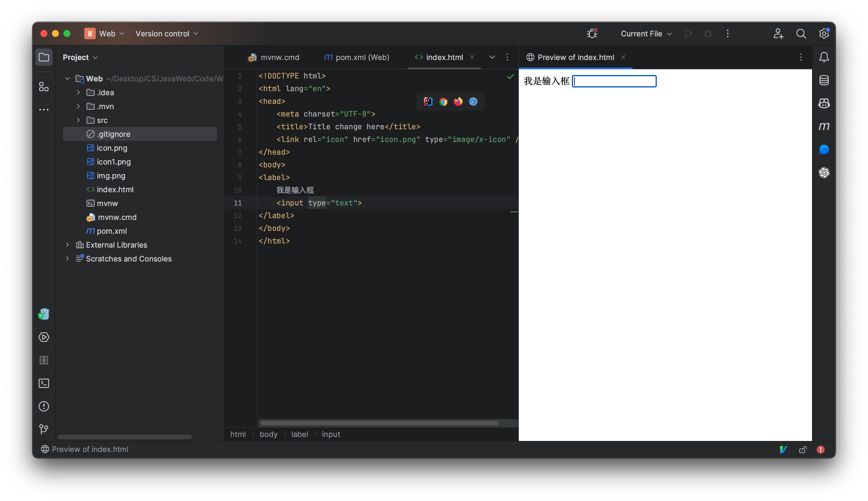This screenshot has width=868, height=501.
Task: Expand the .idea folder
Action: point(78,93)
